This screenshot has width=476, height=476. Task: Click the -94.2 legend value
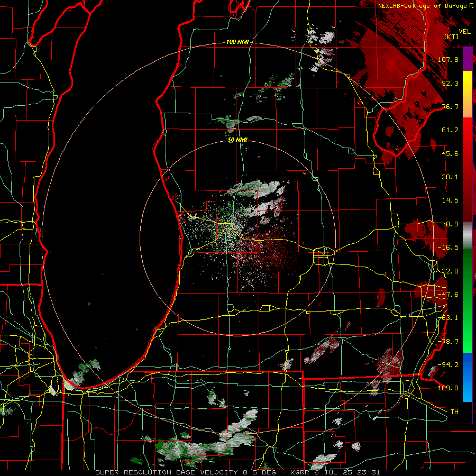[x=448, y=364]
